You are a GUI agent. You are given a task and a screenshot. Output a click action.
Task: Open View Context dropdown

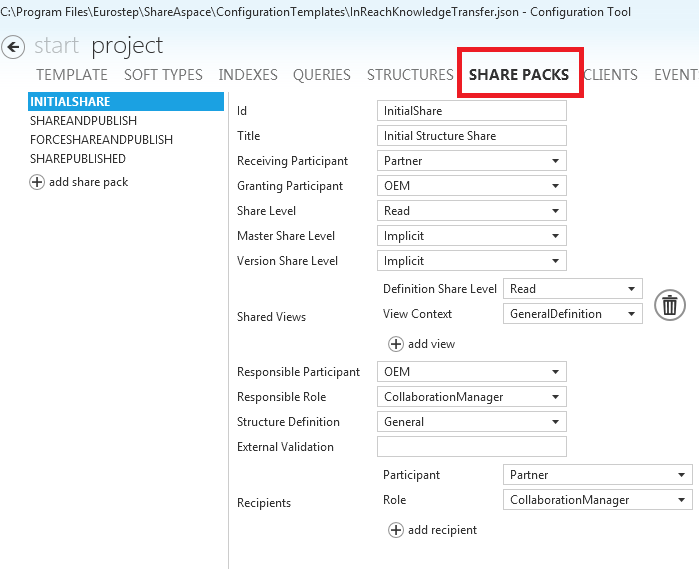(x=573, y=313)
